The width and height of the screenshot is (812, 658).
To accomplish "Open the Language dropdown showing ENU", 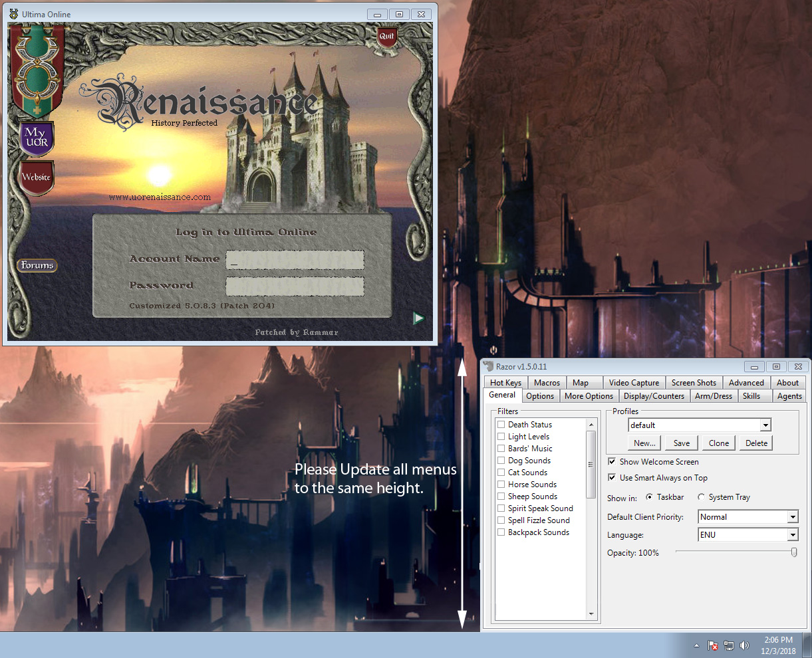I will pyautogui.click(x=747, y=535).
